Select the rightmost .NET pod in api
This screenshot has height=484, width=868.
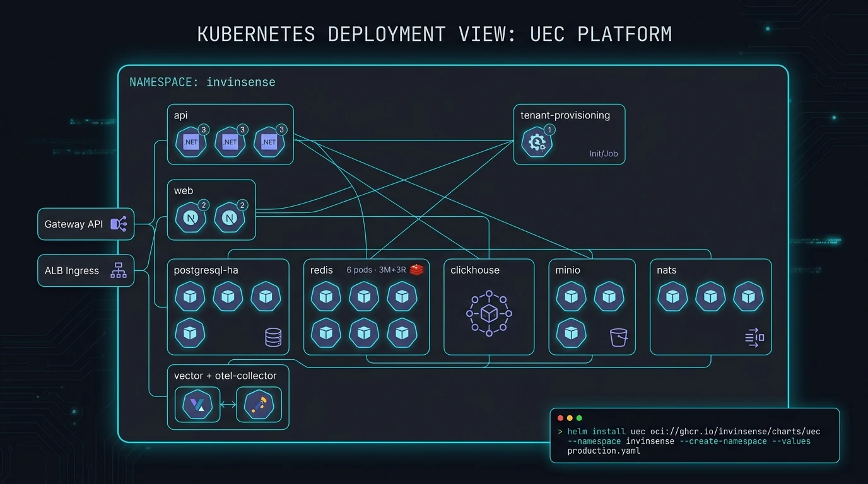[269, 142]
